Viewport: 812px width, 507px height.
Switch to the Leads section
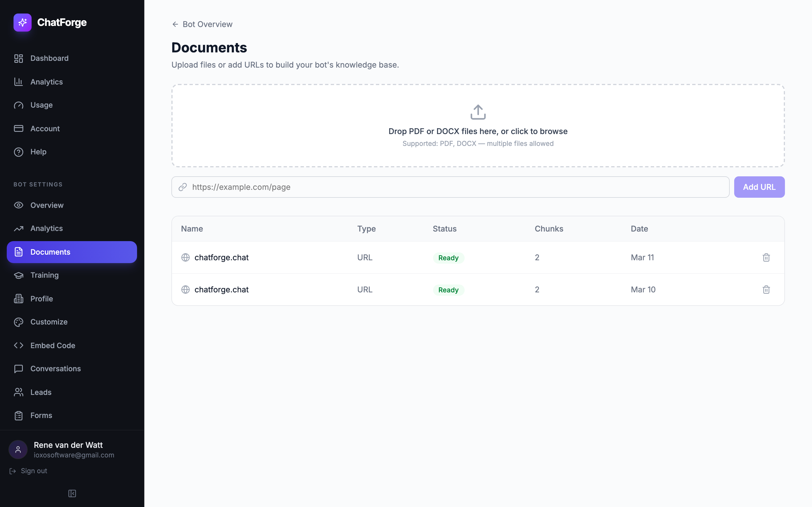(x=41, y=392)
